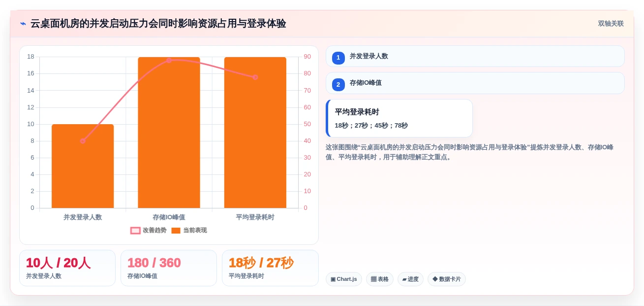644x306 pixels.
Task: Click the 进度 bar icon
Action: pyautogui.click(x=404, y=279)
